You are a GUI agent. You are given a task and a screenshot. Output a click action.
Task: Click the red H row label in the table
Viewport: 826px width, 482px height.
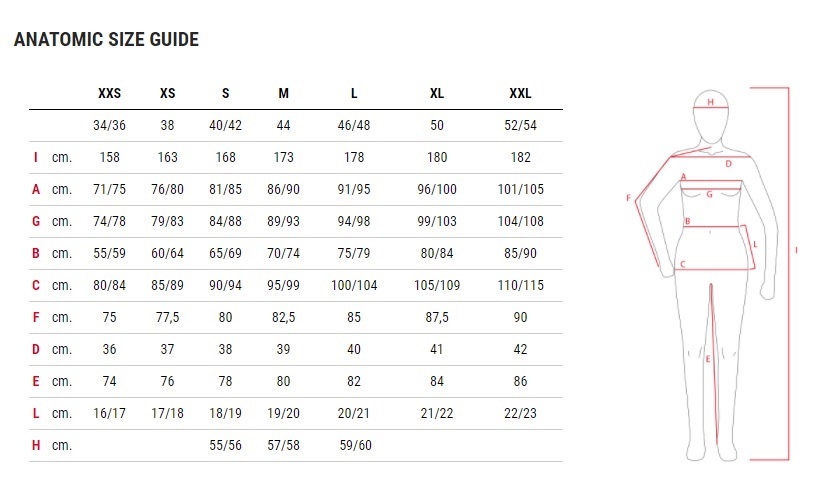35,445
